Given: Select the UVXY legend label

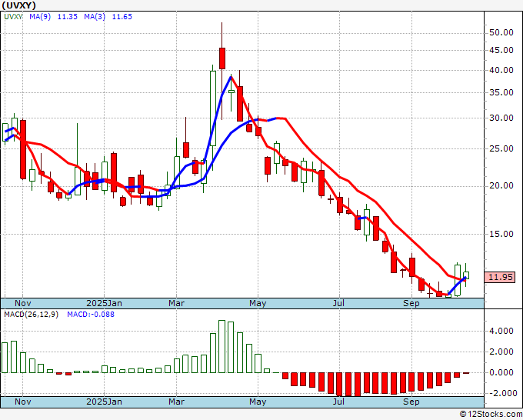Looking at the screenshot, I should click(13, 16).
